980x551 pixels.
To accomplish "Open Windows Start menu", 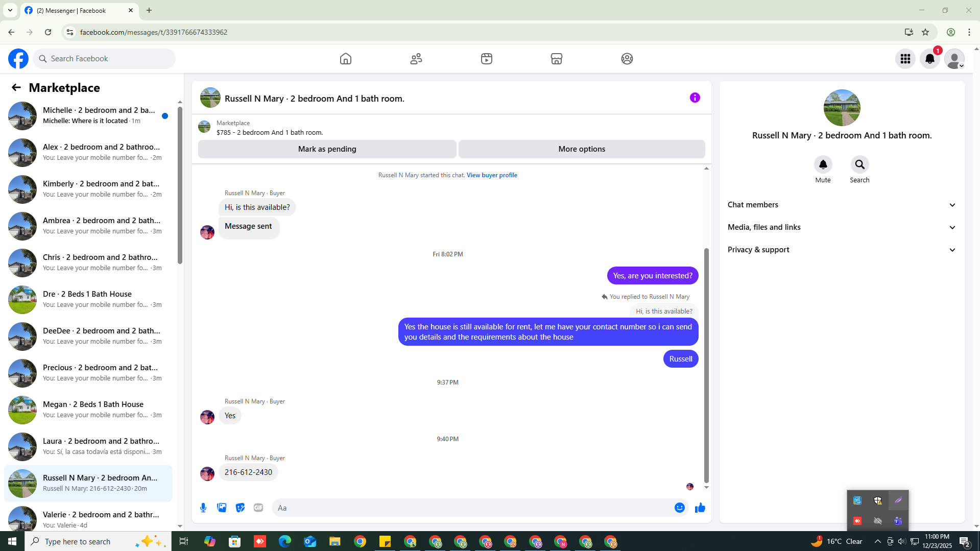I will point(12,541).
